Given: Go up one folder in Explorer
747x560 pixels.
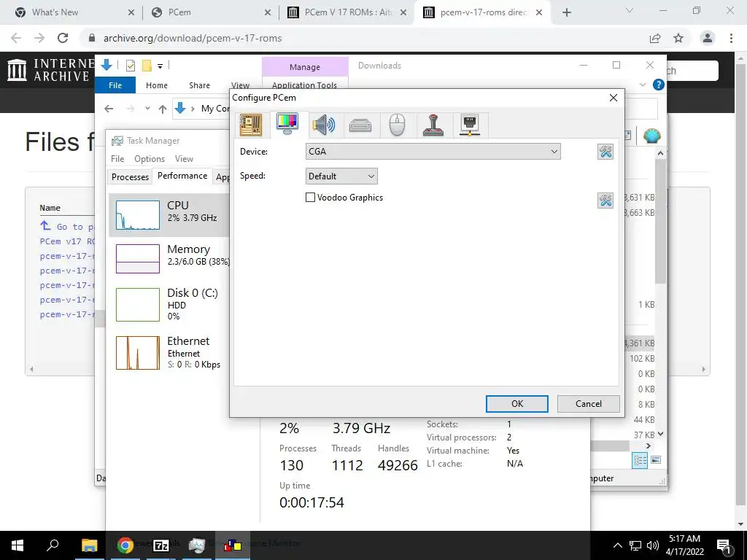Looking at the screenshot, I should pos(163,109).
